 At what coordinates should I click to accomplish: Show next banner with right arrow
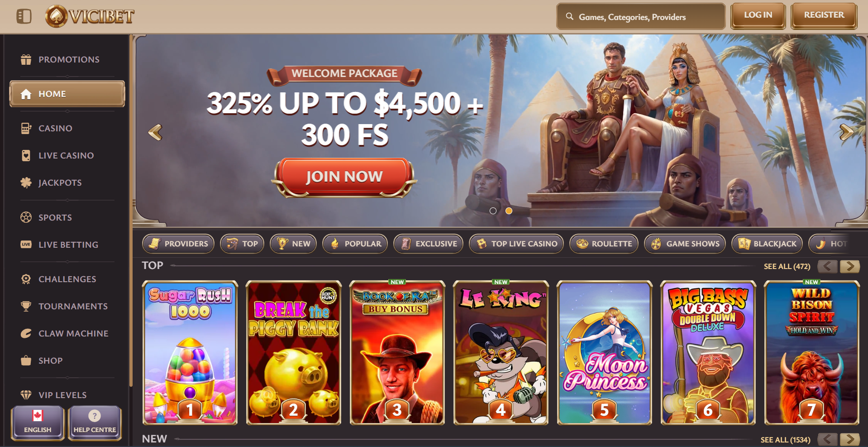click(846, 132)
